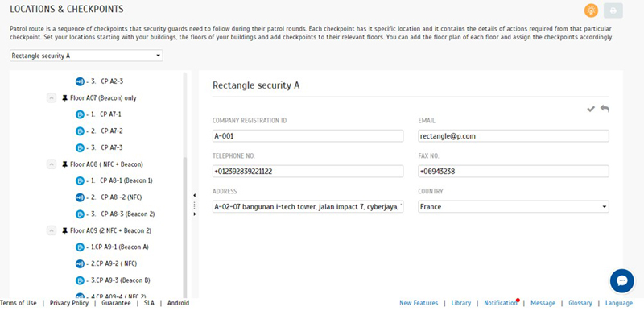Click the Privacy Policy footer link

(69, 303)
